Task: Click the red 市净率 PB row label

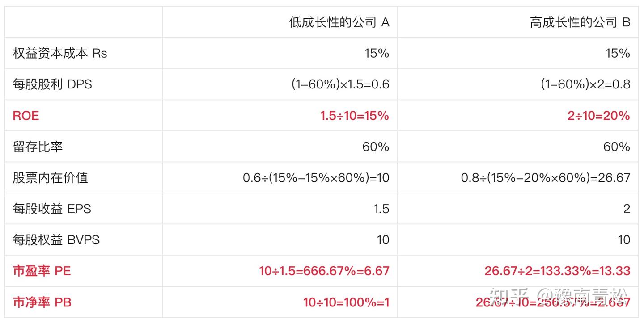Action: pyautogui.click(x=42, y=302)
